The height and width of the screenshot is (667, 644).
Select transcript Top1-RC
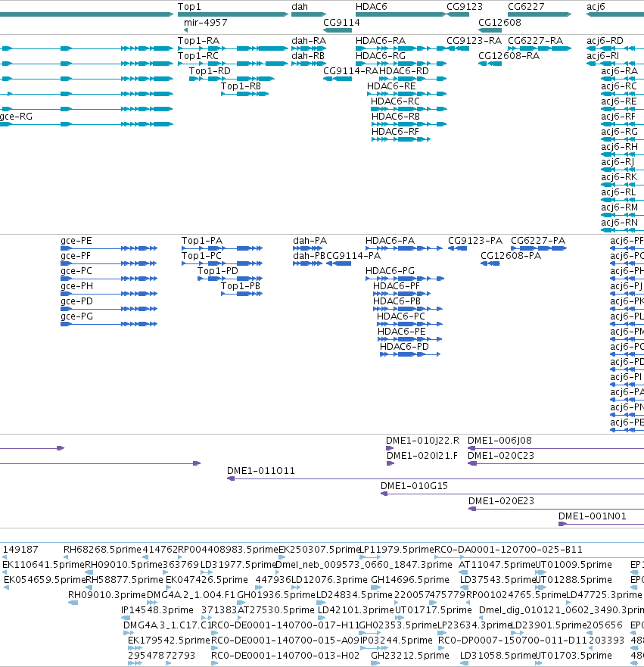point(233,64)
